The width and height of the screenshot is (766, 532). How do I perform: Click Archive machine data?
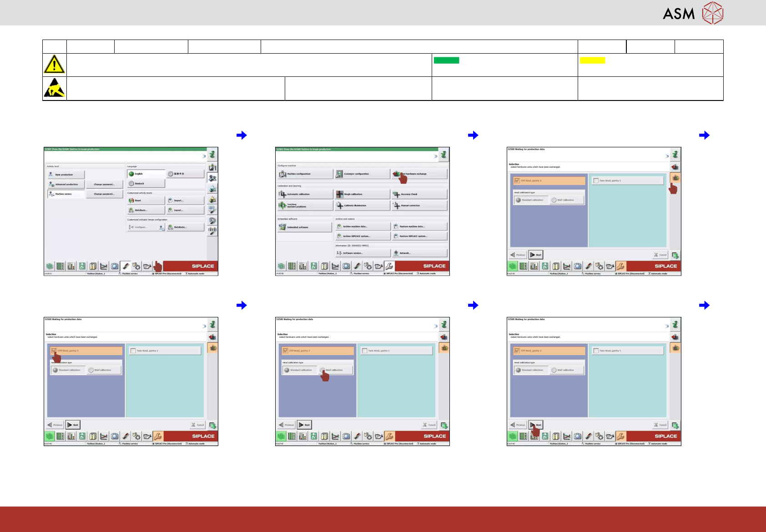(x=363, y=226)
